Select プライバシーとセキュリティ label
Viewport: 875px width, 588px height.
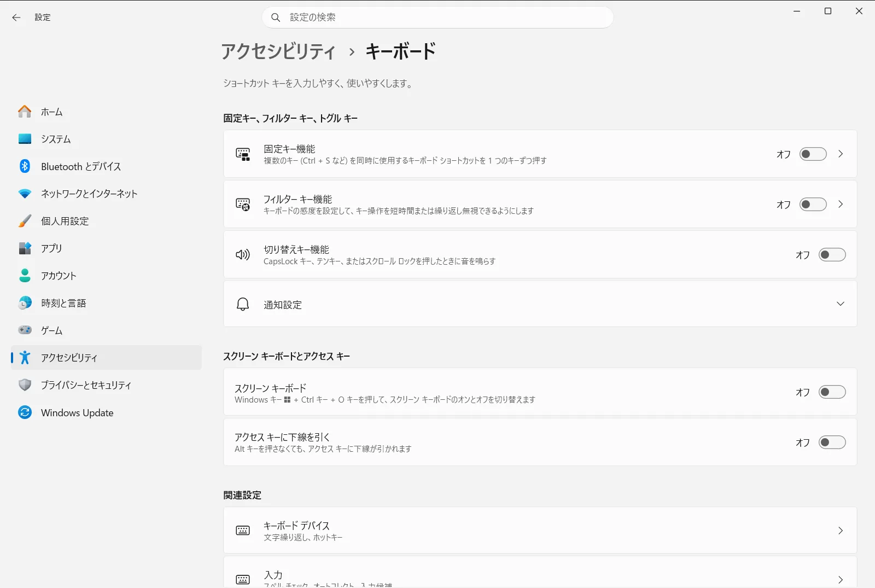point(86,385)
